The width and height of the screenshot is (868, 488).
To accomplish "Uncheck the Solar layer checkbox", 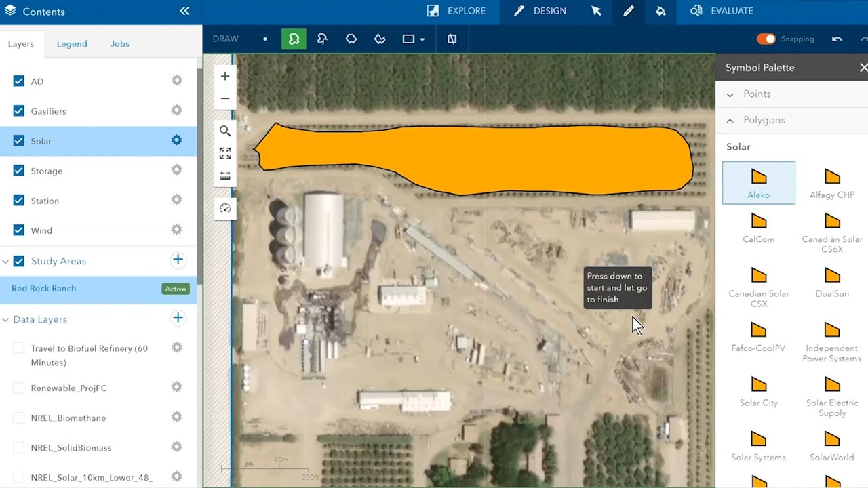I will (19, 141).
